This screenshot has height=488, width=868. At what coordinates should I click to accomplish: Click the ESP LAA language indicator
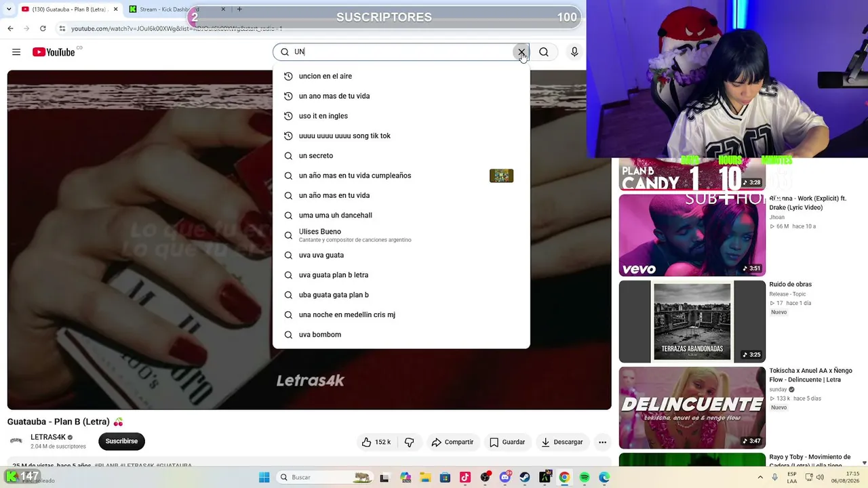791,477
